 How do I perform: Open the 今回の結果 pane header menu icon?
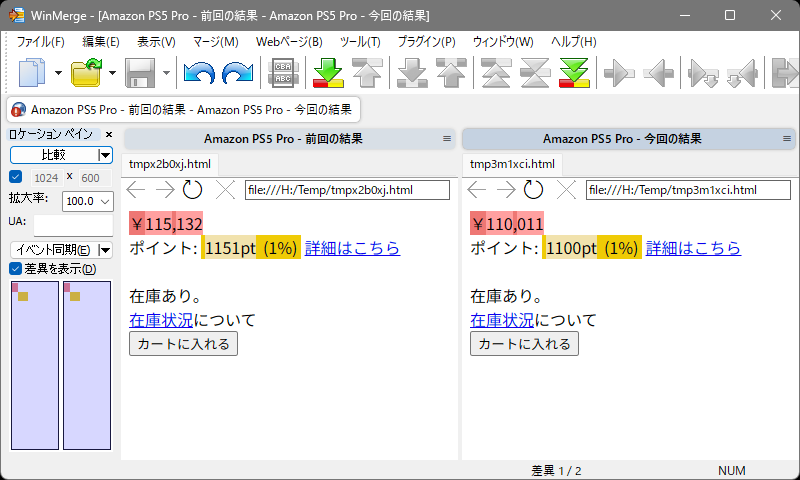tap(787, 139)
